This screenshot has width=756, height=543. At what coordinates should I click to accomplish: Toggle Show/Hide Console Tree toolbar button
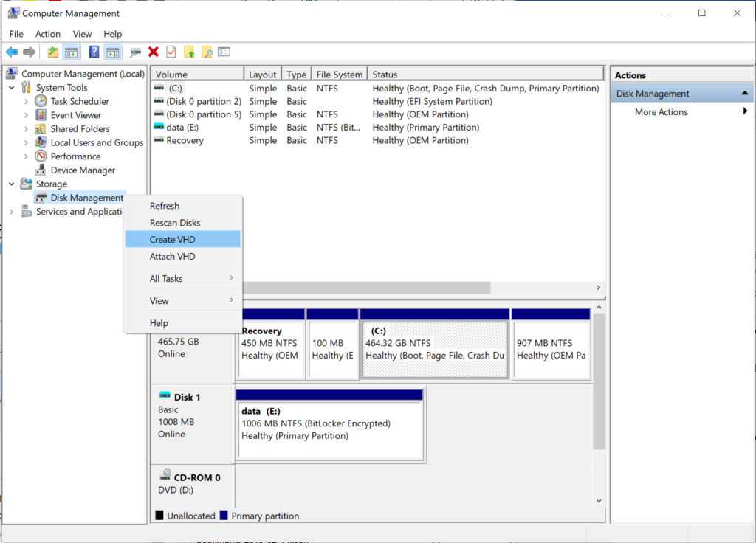pyautogui.click(x=72, y=52)
